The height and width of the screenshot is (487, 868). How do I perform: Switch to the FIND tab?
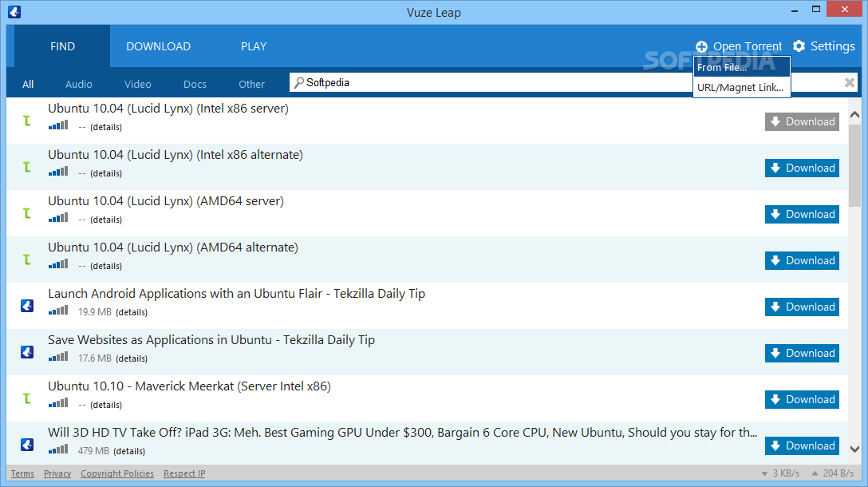[x=62, y=46]
